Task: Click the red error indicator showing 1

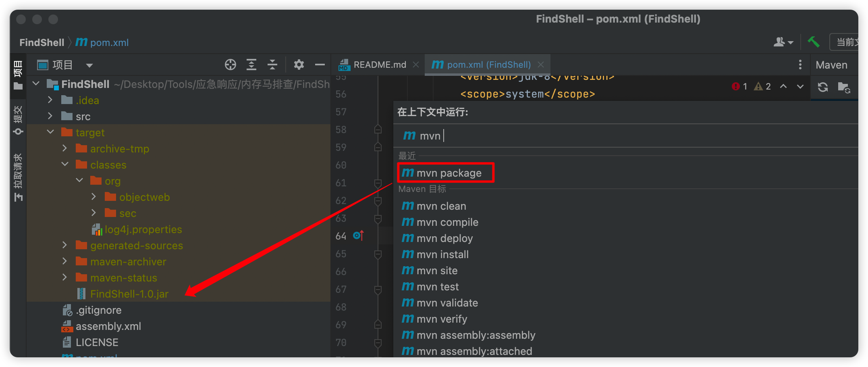Action: (x=739, y=86)
